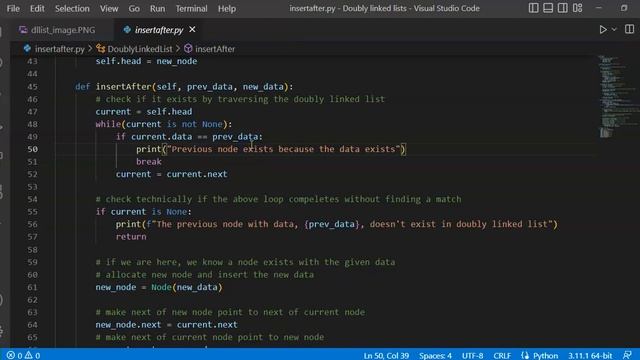
Task: Click 'current = current.next' on line 52
Action: point(171,174)
